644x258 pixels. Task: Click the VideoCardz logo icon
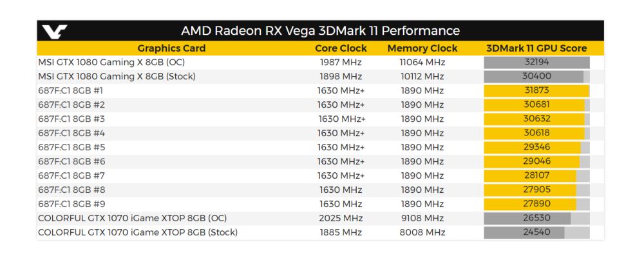tap(54, 31)
